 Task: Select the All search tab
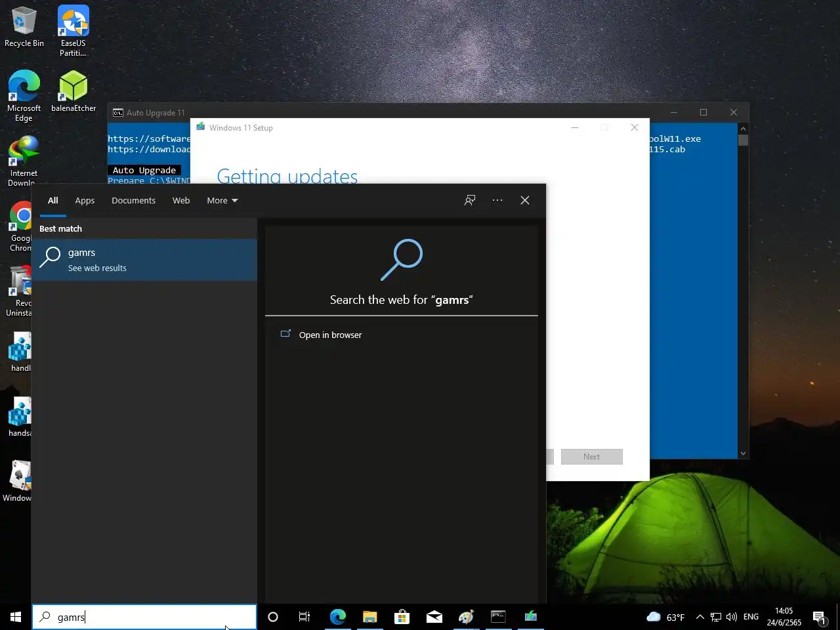(53, 200)
